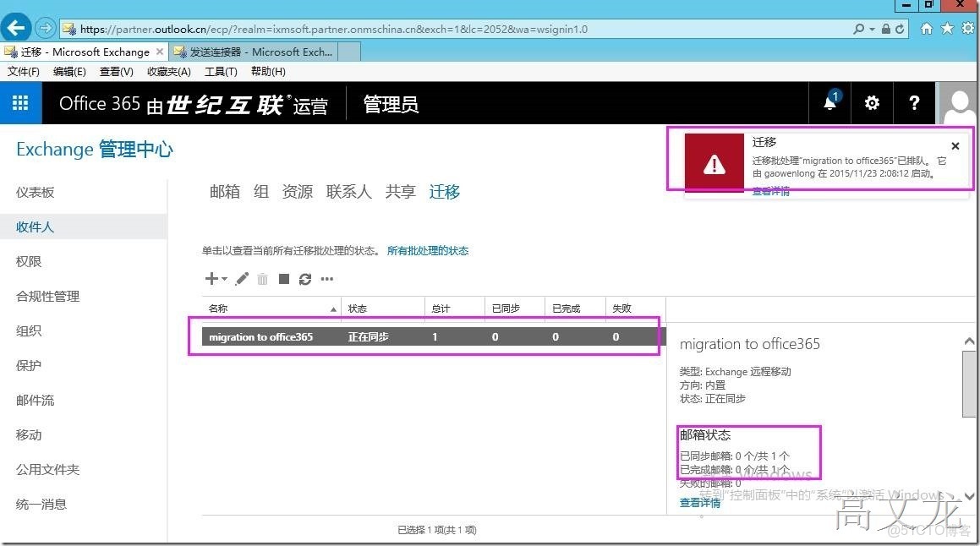Open the app launcher grid icon
This screenshot has width=980, height=546.
click(x=20, y=102)
